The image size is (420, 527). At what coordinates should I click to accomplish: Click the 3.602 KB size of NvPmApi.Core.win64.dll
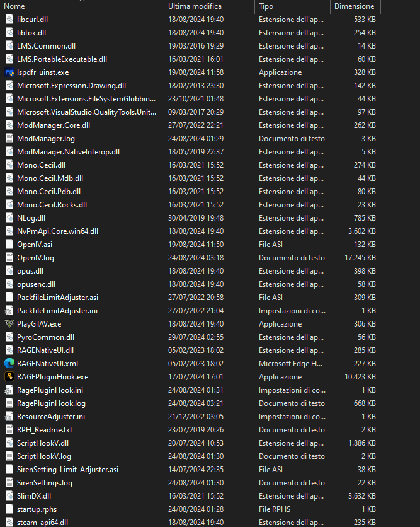362,231
